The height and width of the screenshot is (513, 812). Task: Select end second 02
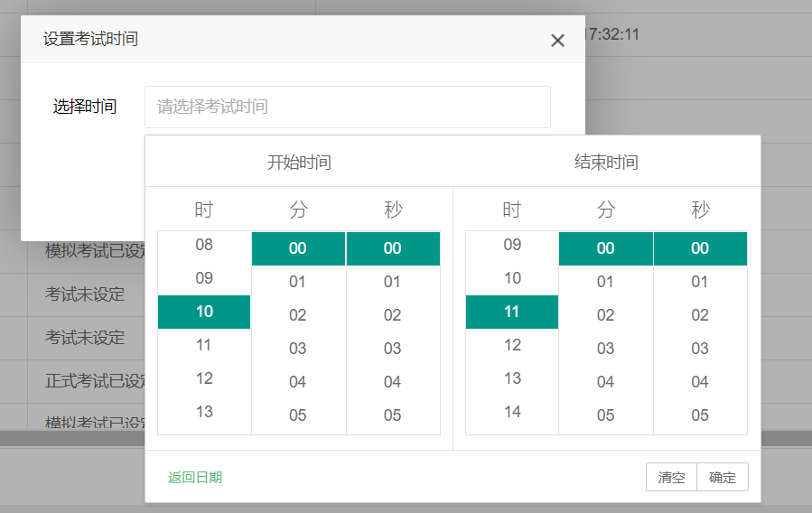tap(700, 315)
